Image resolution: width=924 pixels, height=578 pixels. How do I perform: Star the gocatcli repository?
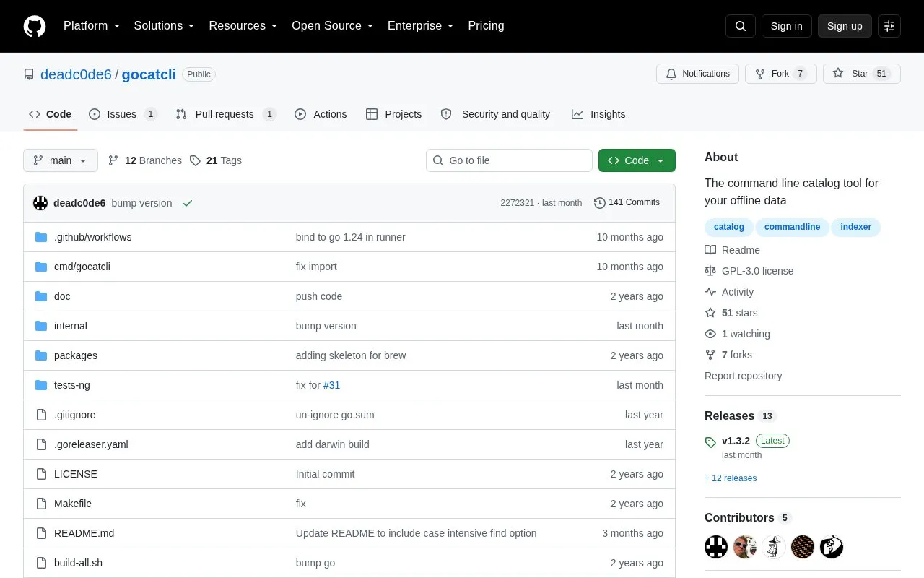tap(862, 74)
